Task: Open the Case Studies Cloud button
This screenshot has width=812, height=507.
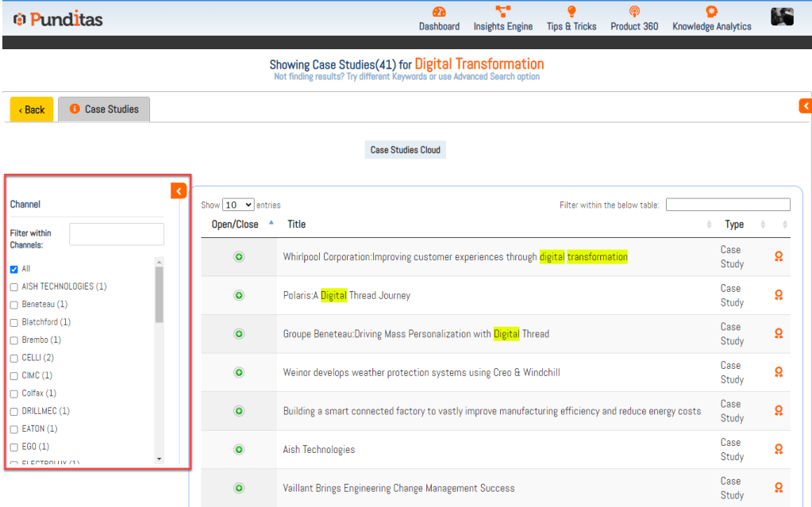Action: (x=405, y=150)
